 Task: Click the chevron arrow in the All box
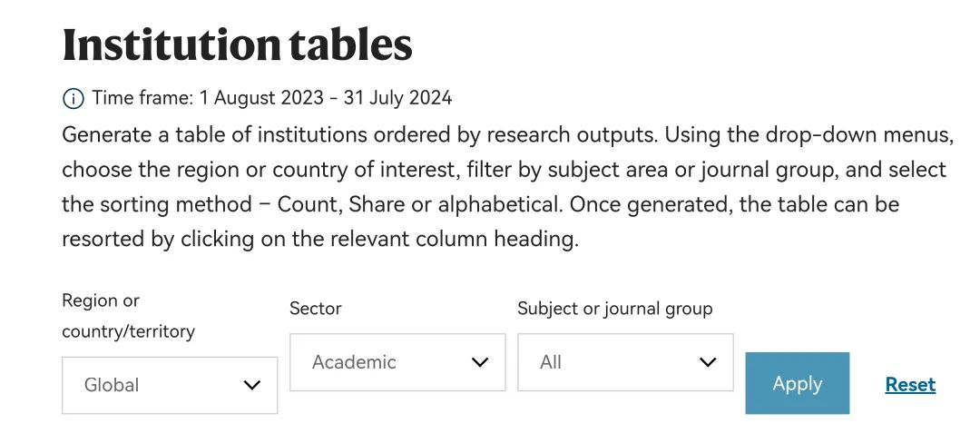click(x=708, y=362)
